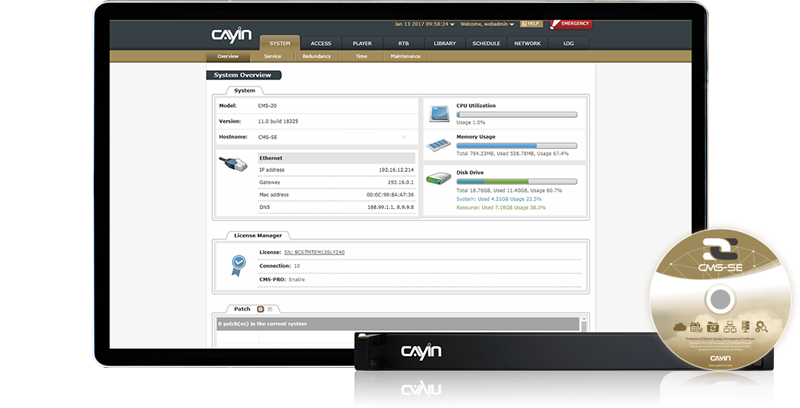
Task: Click the model value CMS-20
Action: point(267,106)
